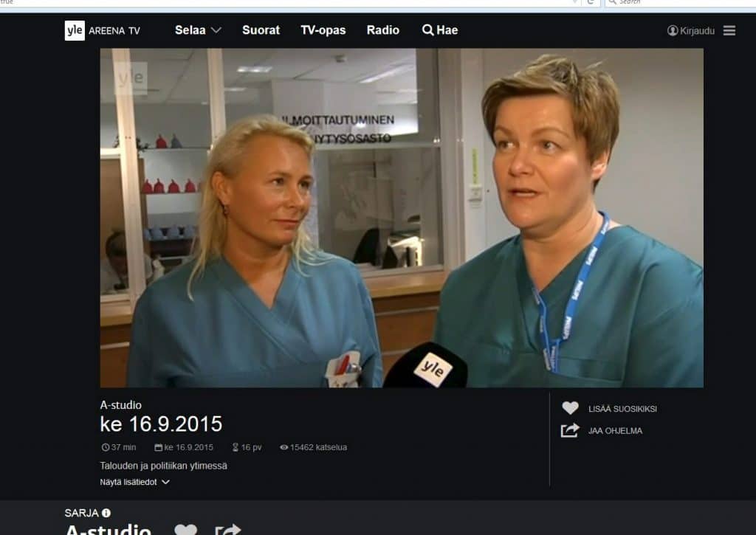Play the A-studio video
The width and height of the screenshot is (756, 535).
pyautogui.click(x=402, y=218)
